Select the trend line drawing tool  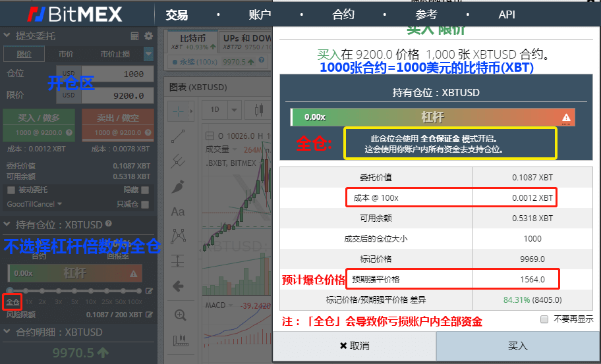pos(178,137)
